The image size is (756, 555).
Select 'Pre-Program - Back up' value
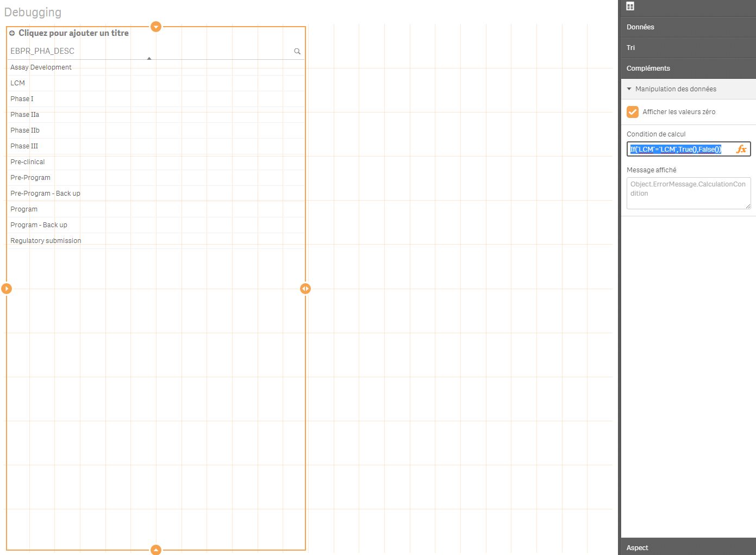156,194
